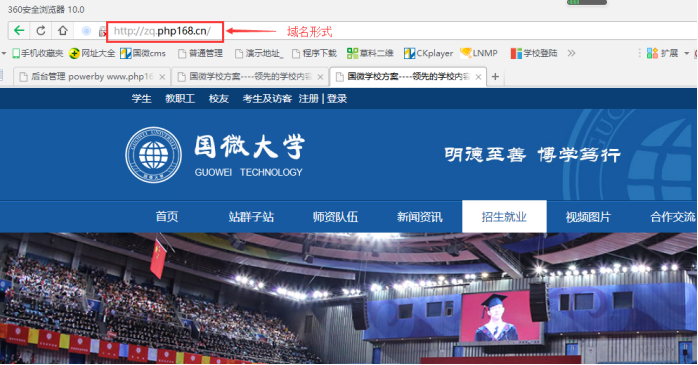This screenshot has height=365, width=698.
Task: Click the Guowei University globe logo
Action: click(x=154, y=155)
